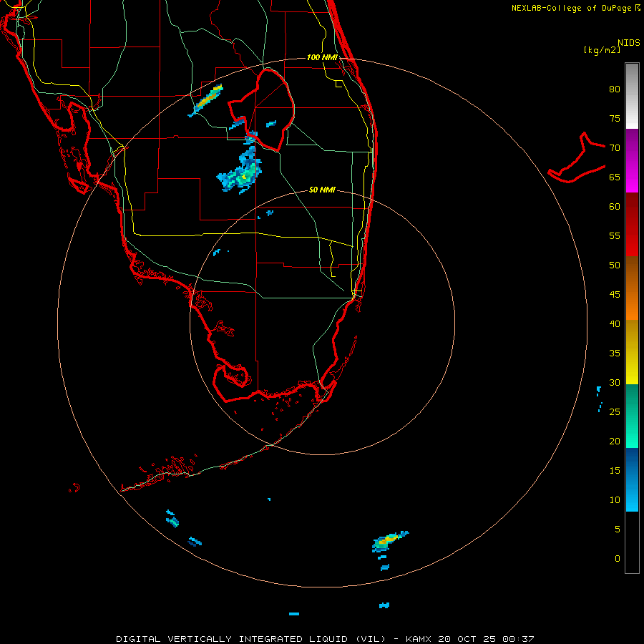Click the Lake Okeechobee outline

point(261,110)
